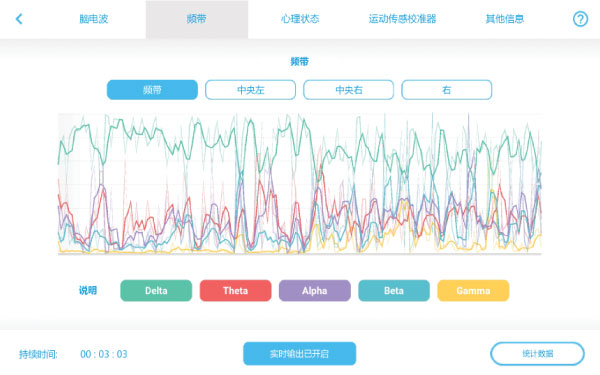Open 统计数据 statistics button
Image resolution: width=600 pixels, height=375 pixels.
(537, 354)
